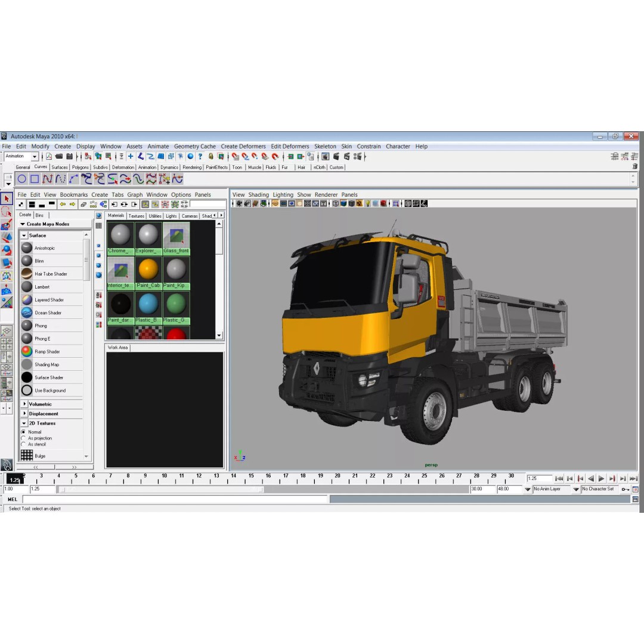
Task: Open the Hypershade Graph menu
Action: 135,194
